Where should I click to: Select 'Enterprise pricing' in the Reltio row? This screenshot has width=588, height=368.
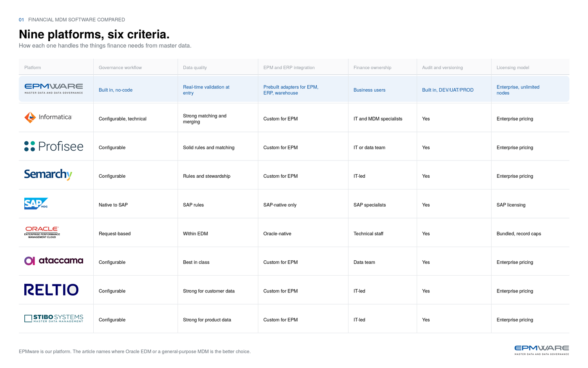(515, 291)
